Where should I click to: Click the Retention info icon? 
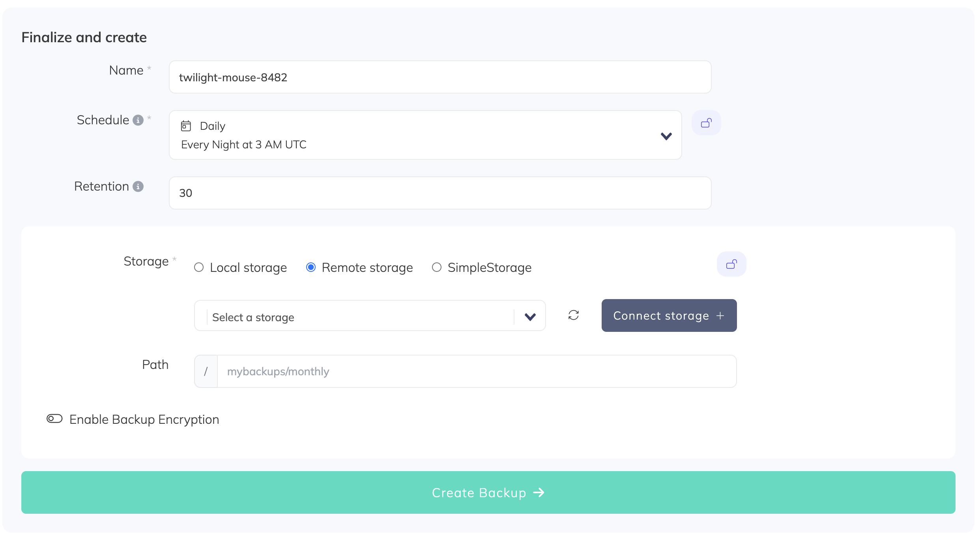coord(138,186)
